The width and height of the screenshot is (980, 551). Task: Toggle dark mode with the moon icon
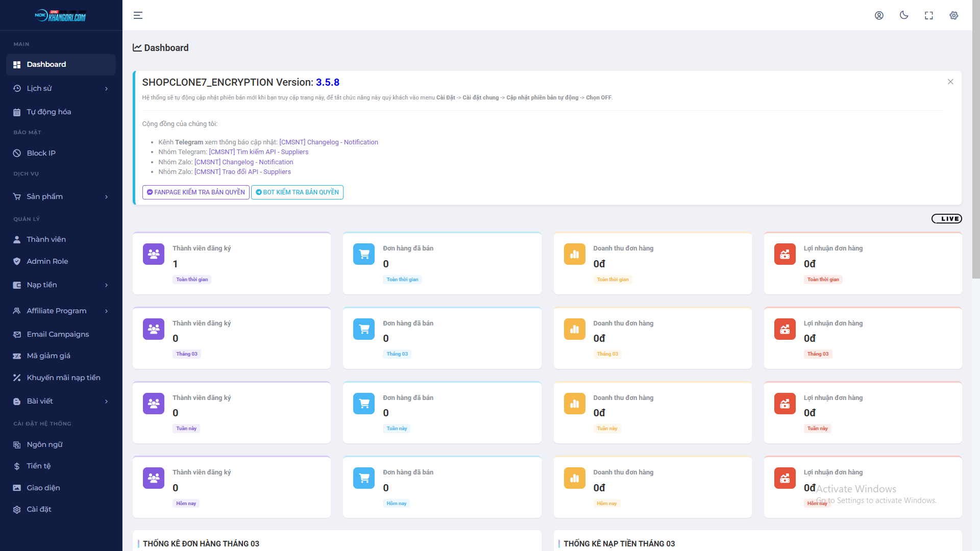point(904,15)
